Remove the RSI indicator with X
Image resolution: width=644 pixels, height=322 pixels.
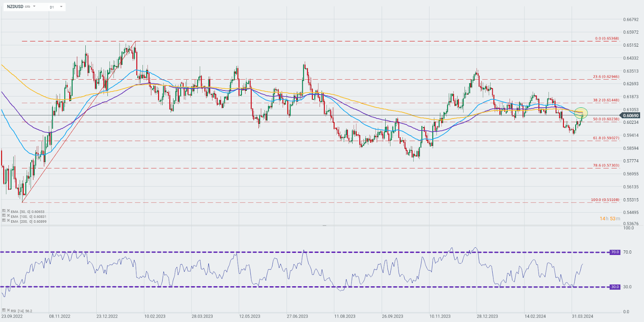pos(8,310)
